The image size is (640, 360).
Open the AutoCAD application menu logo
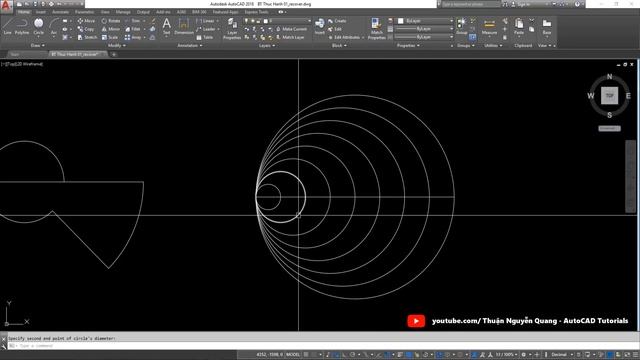coord(6,7)
